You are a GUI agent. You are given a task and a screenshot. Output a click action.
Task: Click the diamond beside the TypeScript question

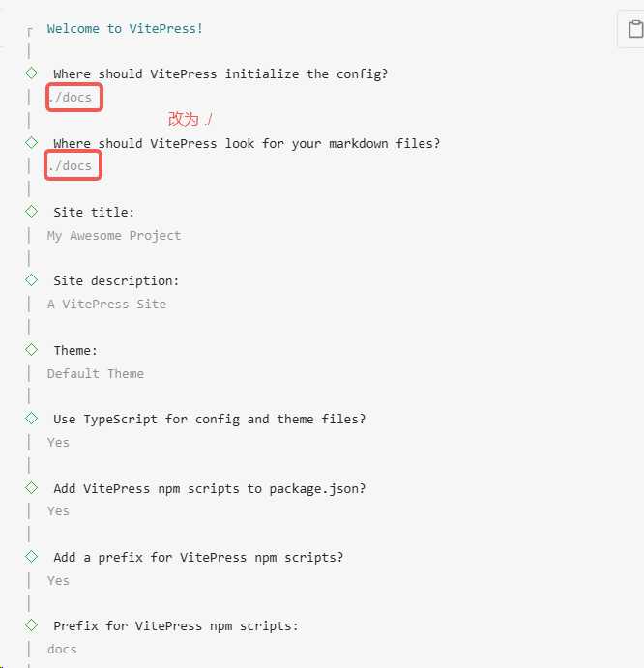click(32, 418)
